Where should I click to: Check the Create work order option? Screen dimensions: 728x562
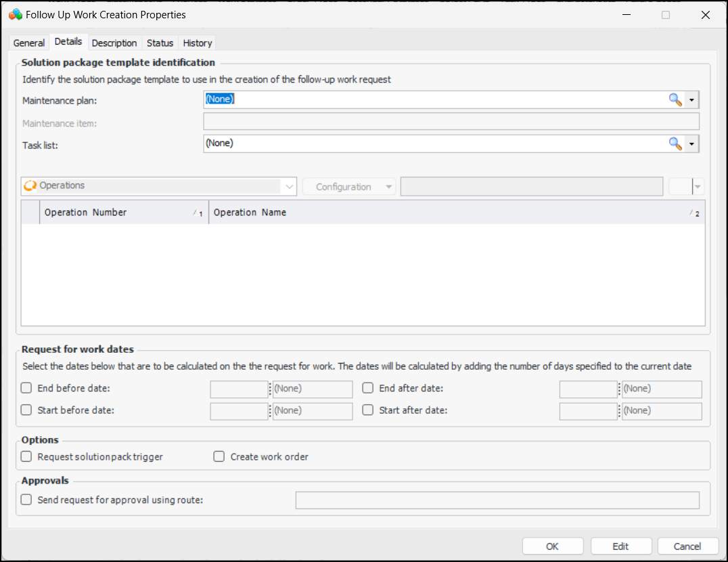219,457
